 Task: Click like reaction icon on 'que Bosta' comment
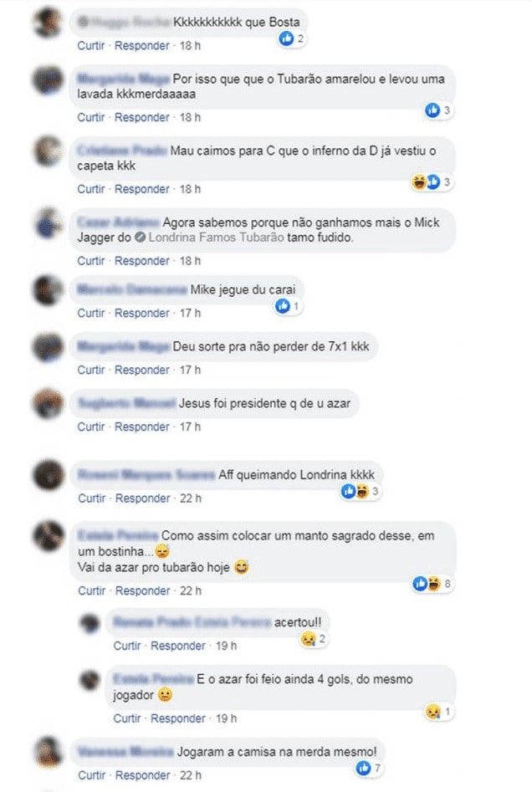coord(286,38)
